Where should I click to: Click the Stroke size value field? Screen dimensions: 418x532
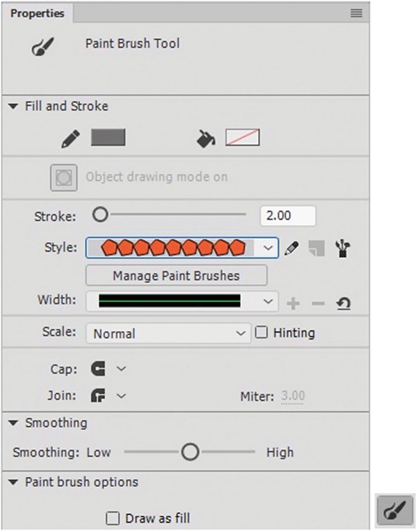[x=288, y=215]
